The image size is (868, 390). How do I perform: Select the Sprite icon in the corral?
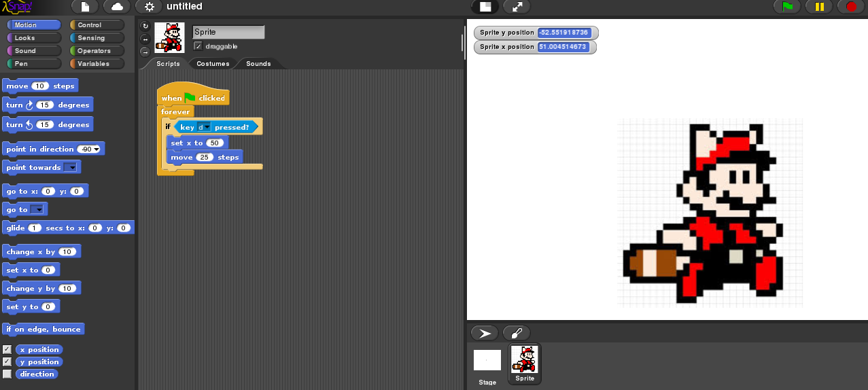(x=525, y=364)
